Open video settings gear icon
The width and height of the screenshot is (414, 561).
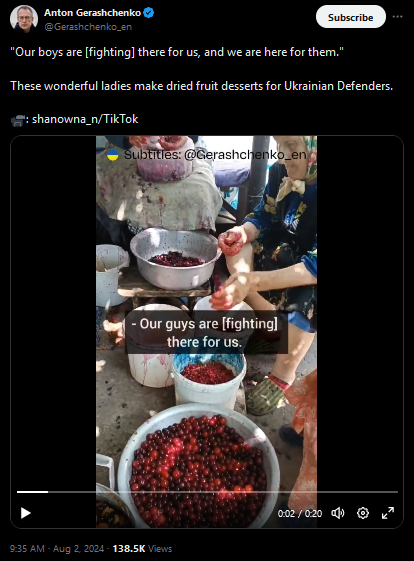pos(363,513)
